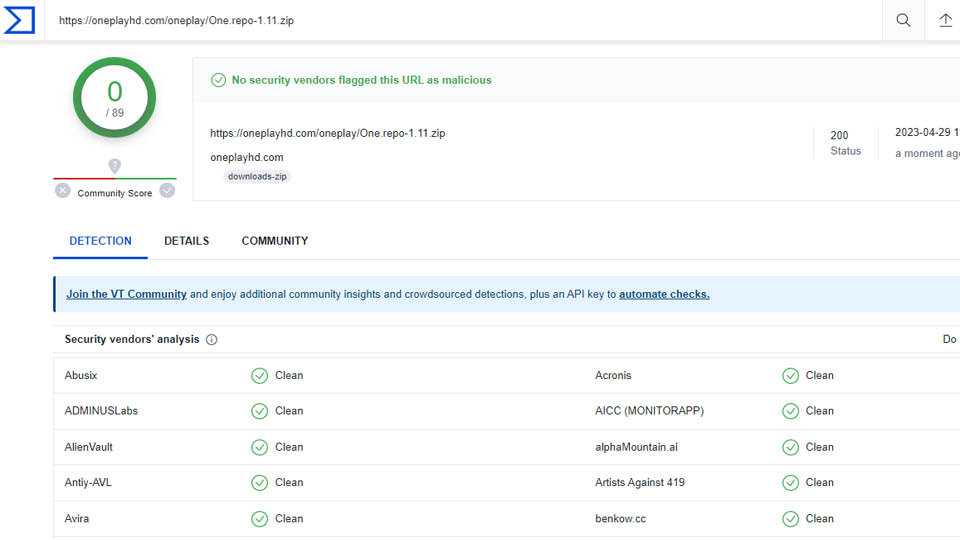The width and height of the screenshot is (960, 540).
Task: Click the No security vendors flagged message
Action: point(361,80)
